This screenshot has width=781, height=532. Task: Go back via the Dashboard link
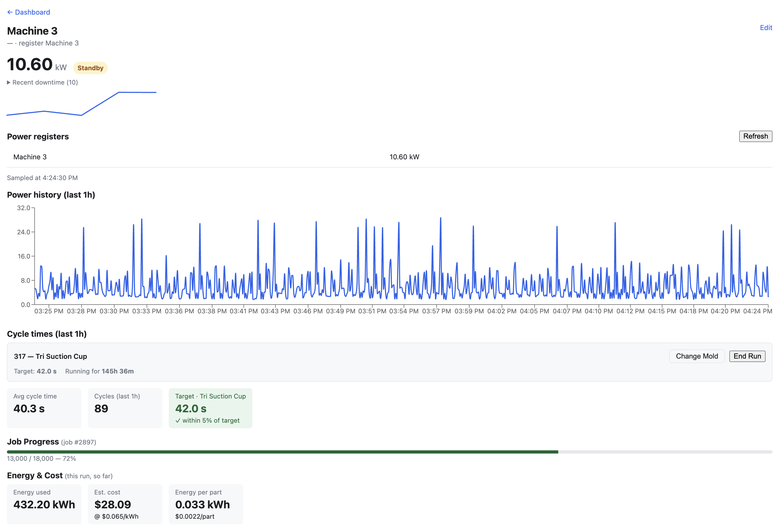tap(28, 12)
